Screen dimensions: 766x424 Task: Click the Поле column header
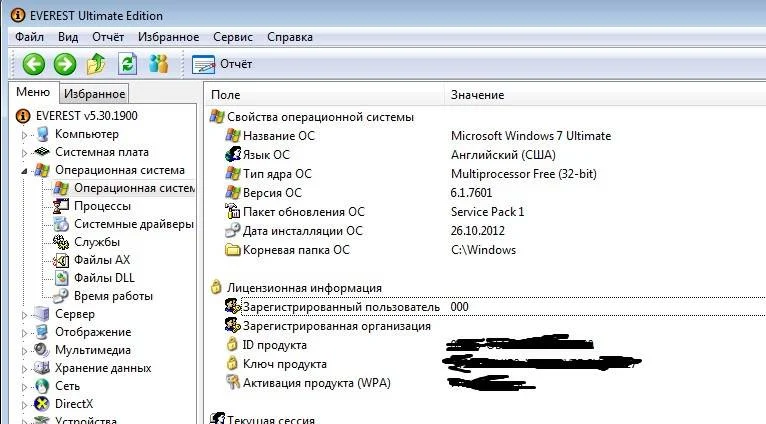325,95
